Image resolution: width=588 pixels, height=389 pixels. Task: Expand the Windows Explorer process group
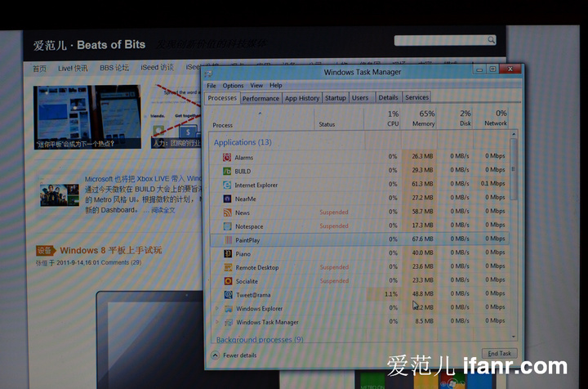click(216, 308)
